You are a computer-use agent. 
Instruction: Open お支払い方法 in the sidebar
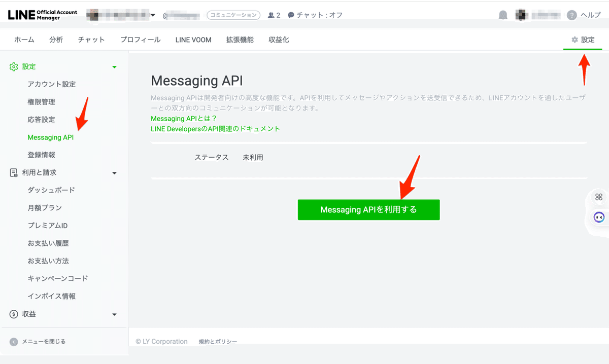point(48,261)
